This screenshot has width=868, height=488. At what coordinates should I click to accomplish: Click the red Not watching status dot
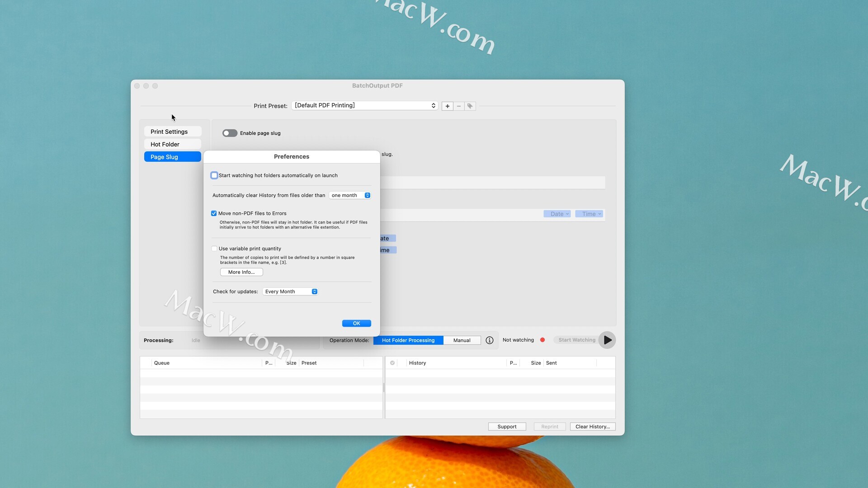pyautogui.click(x=542, y=340)
